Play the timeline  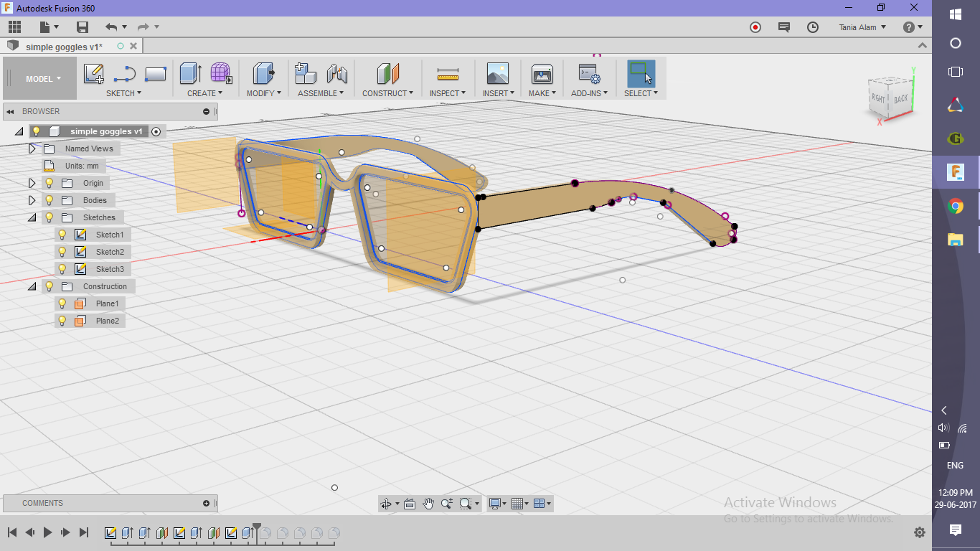48,532
